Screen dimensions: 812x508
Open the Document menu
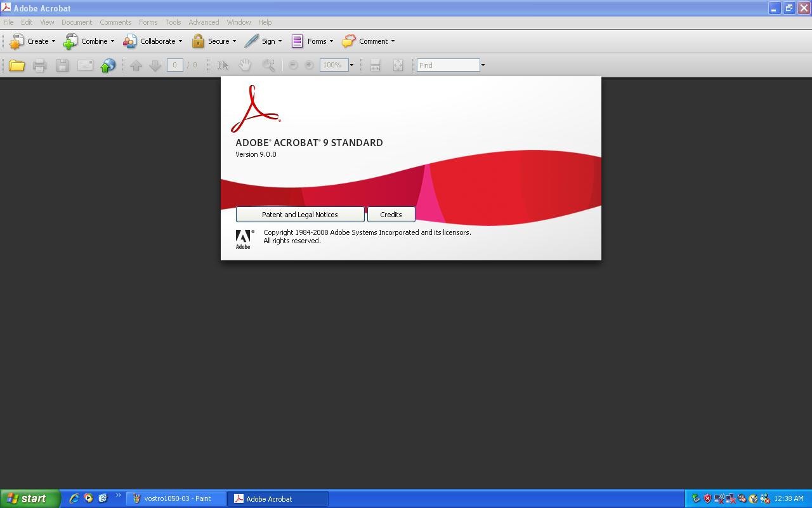click(x=77, y=22)
